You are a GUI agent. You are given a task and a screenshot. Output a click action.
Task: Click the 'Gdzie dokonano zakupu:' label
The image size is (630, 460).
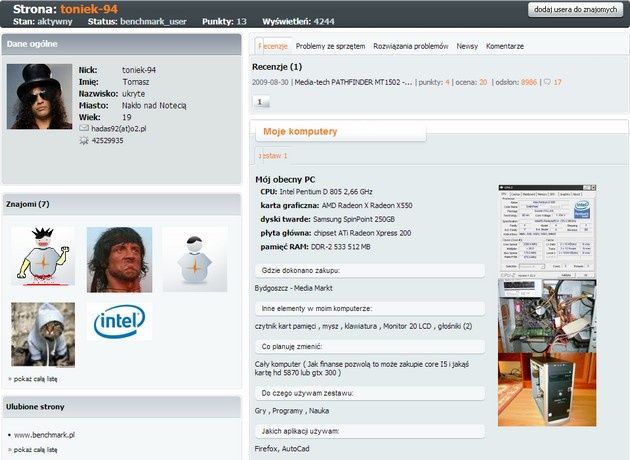coord(301,271)
